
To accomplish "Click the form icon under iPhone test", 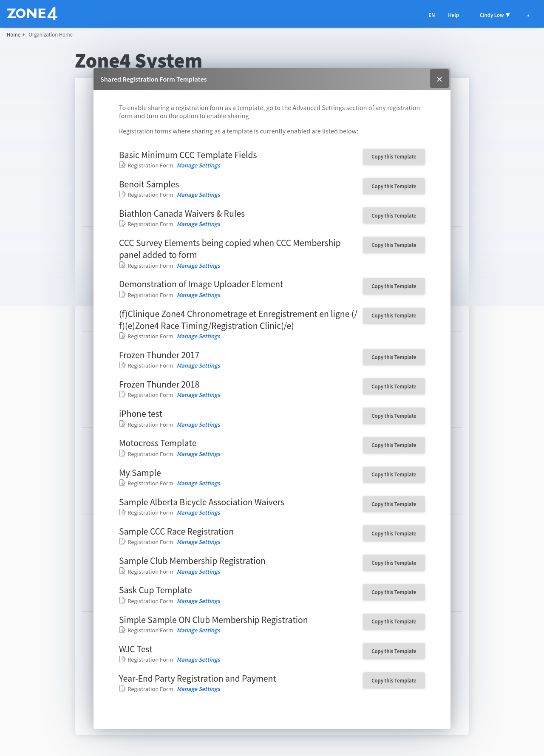I will click(122, 424).
